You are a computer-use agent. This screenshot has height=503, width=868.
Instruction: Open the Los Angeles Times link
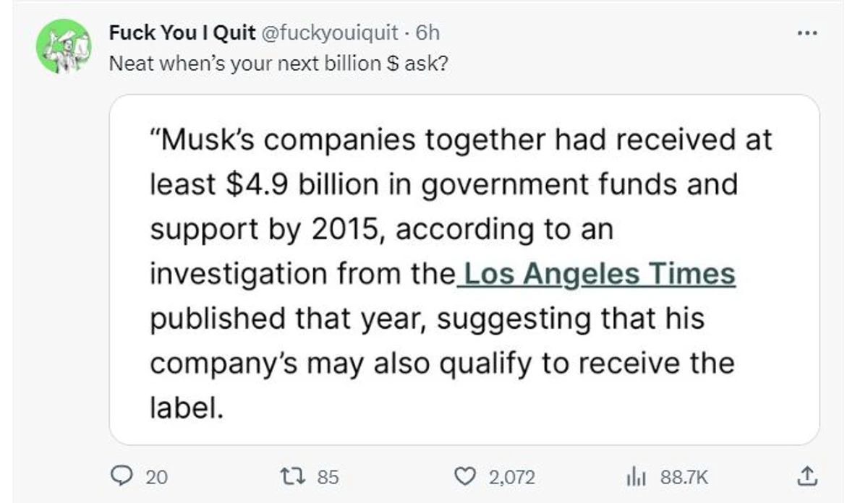599,275
